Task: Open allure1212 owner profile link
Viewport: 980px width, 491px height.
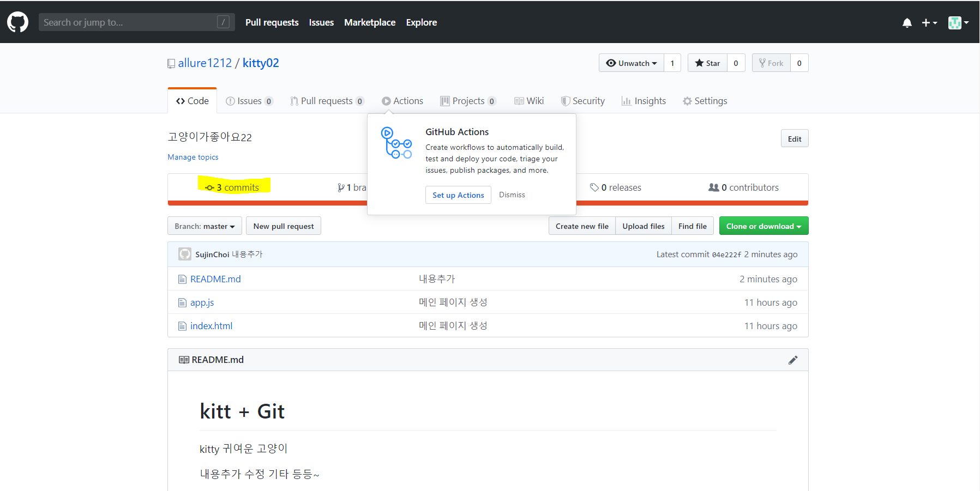Action: click(205, 63)
